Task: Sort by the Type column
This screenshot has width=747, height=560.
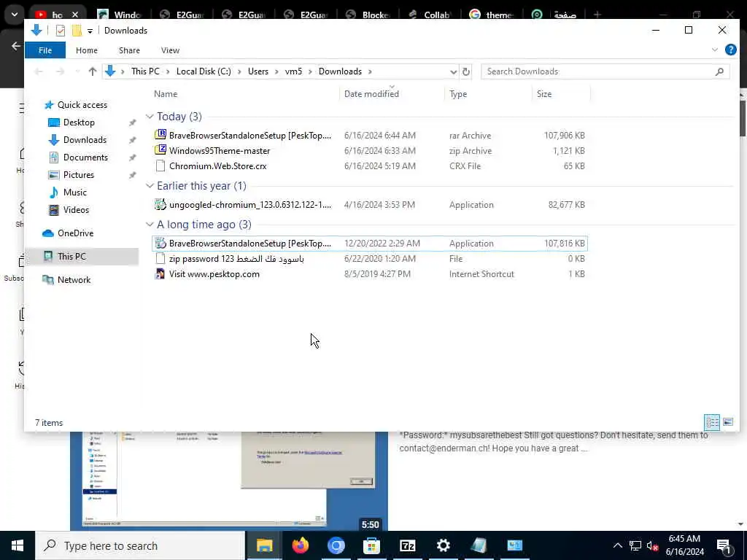Action: pos(458,94)
